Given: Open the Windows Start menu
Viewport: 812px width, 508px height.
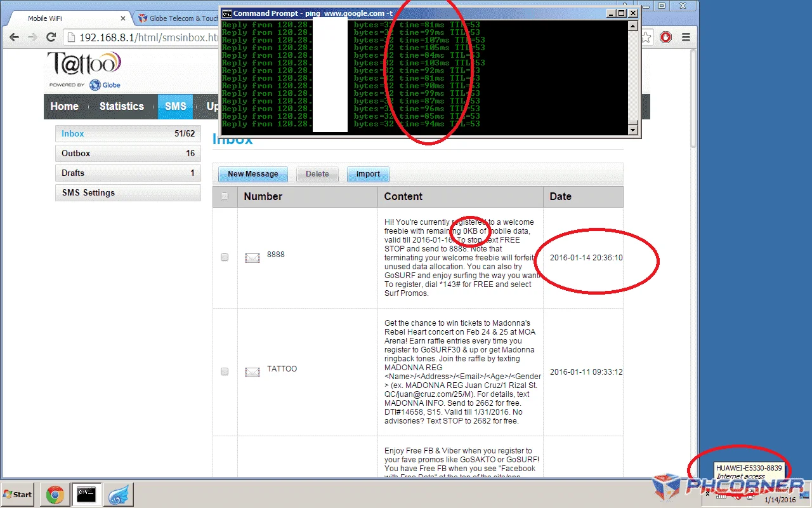Looking at the screenshot, I should tap(18, 494).
